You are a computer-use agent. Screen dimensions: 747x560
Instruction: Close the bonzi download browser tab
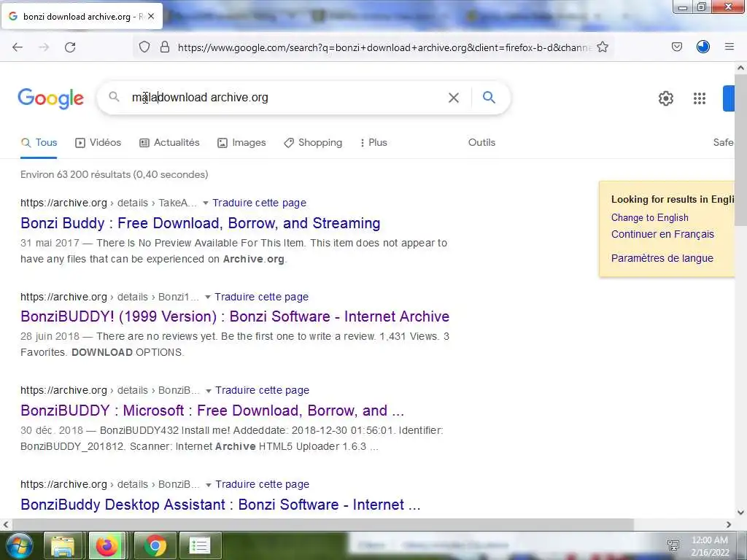[x=151, y=16]
